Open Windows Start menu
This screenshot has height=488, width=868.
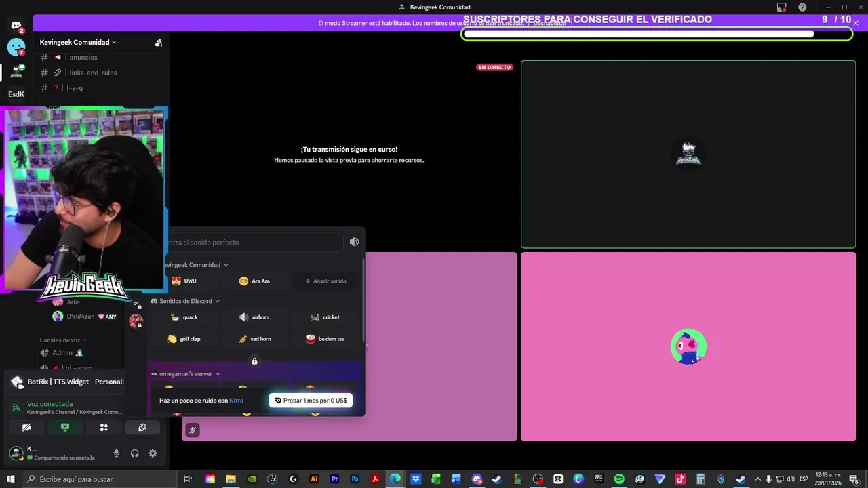[x=11, y=479]
